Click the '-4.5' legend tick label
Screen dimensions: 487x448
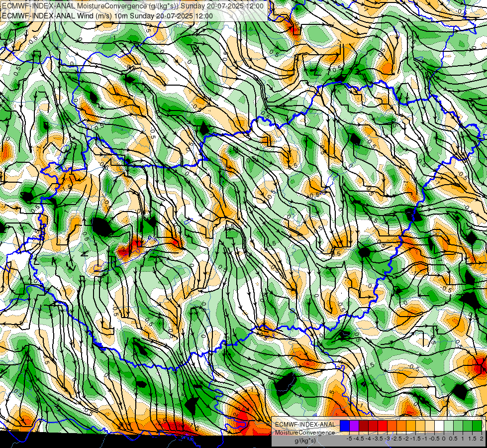[359, 439]
